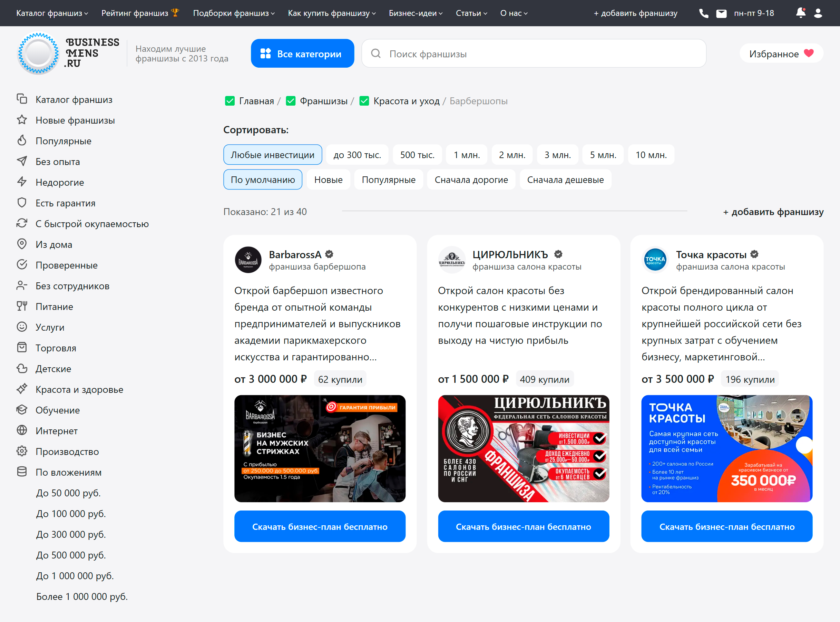Select the 10 млн. investment filter
The image size is (840, 622).
click(651, 155)
